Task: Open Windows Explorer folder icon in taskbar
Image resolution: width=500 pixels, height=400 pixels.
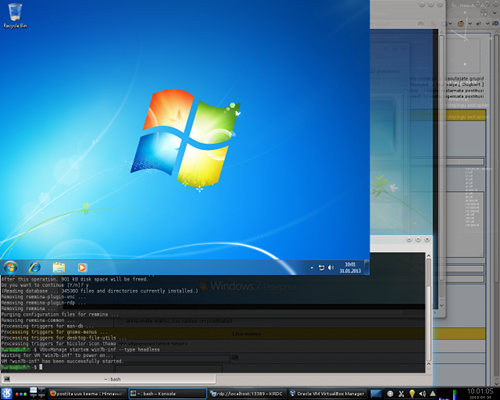Action: point(59,267)
